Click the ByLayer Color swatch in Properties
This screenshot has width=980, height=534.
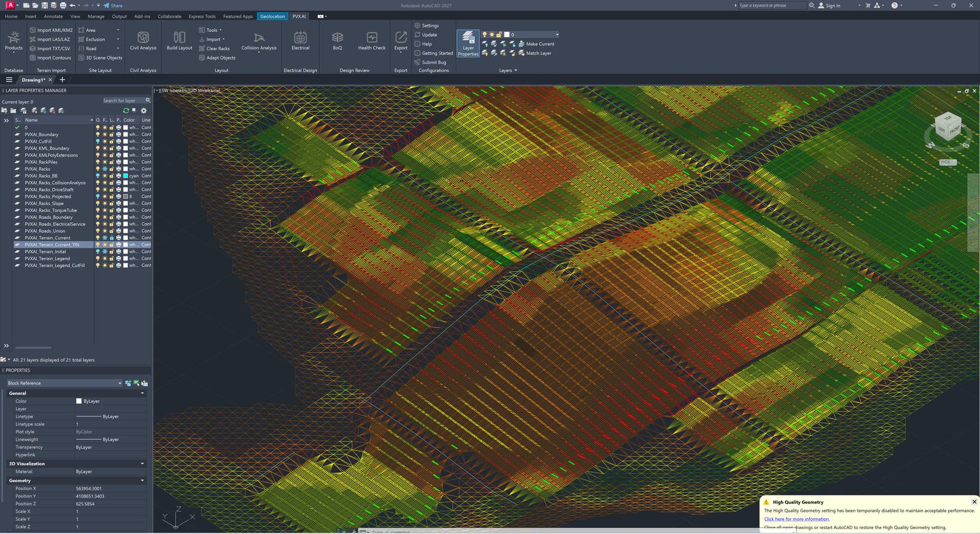pyautogui.click(x=79, y=401)
